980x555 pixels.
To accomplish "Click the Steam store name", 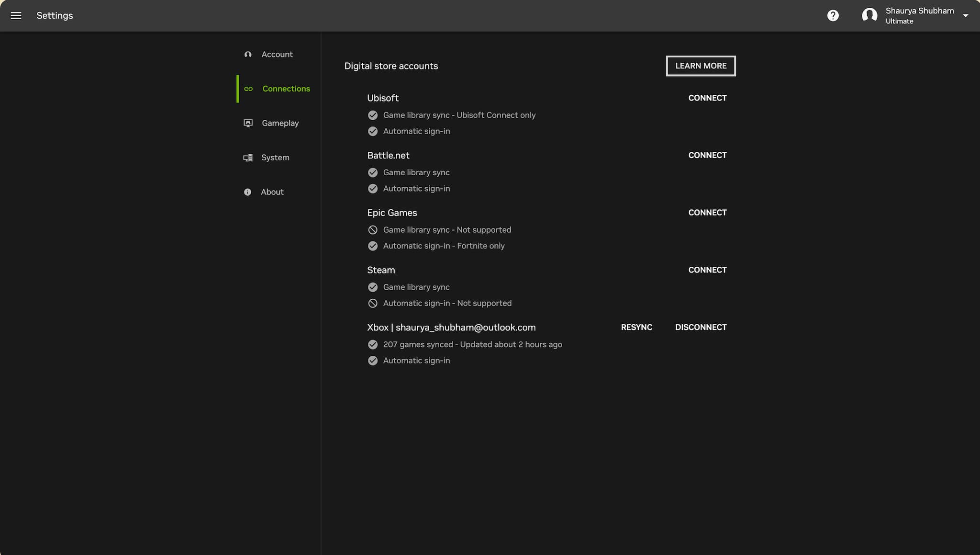I will 381,270.
